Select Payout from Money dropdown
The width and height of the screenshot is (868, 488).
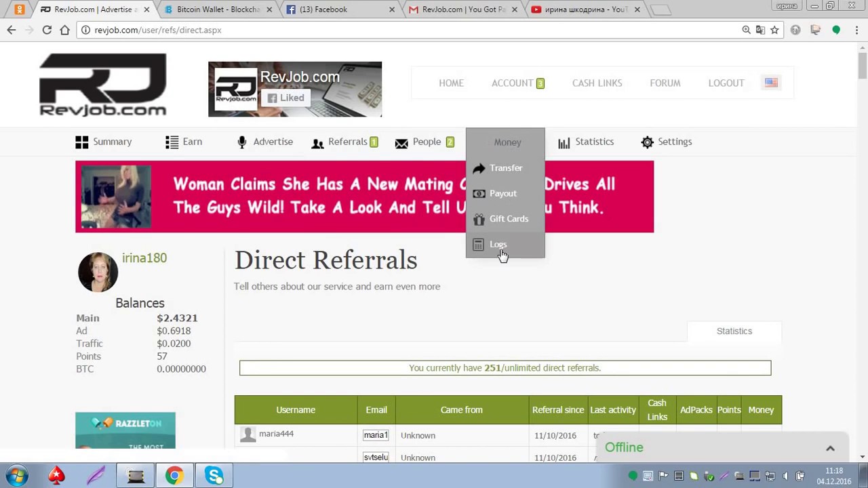[503, 194]
